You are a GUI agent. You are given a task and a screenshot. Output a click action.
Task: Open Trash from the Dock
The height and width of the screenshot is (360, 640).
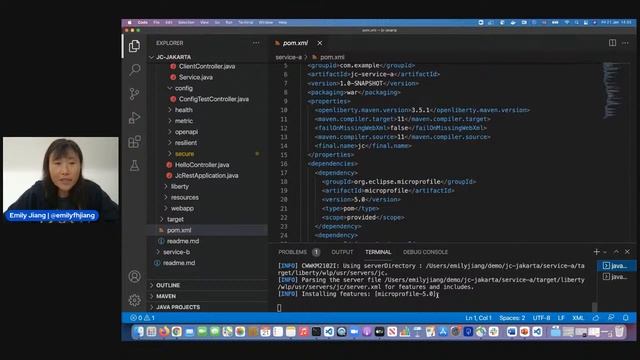point(620,331)
